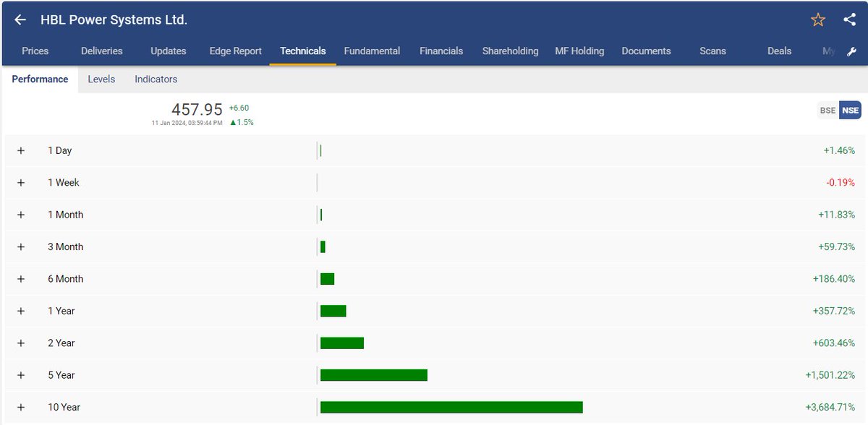This screenshot has height=425, width=868.
Task: Select the Technicals tab
Action: point(303,51)
